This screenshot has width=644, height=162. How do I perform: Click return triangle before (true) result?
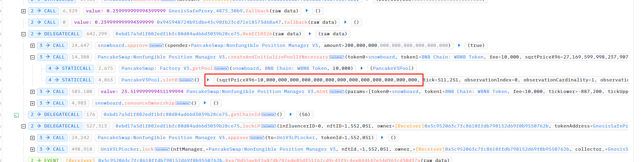pyautogui.click(x=459, y=45)
